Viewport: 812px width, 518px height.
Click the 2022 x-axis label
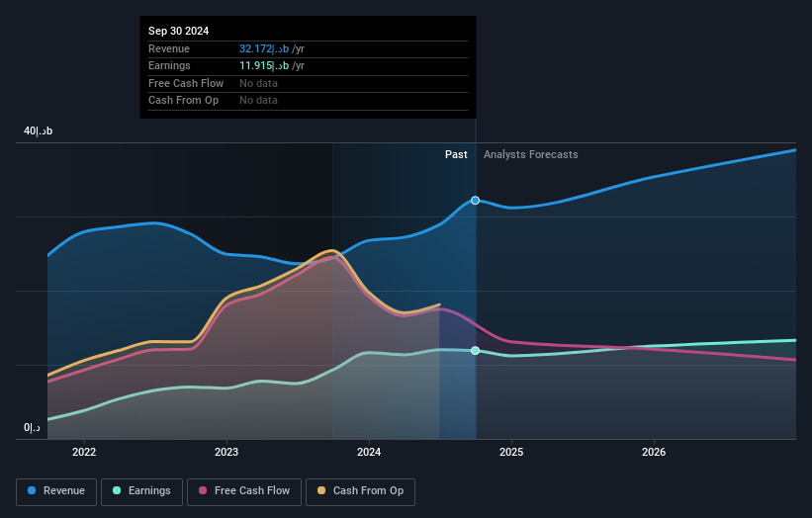pyautogui.click(x=84, y=453)
